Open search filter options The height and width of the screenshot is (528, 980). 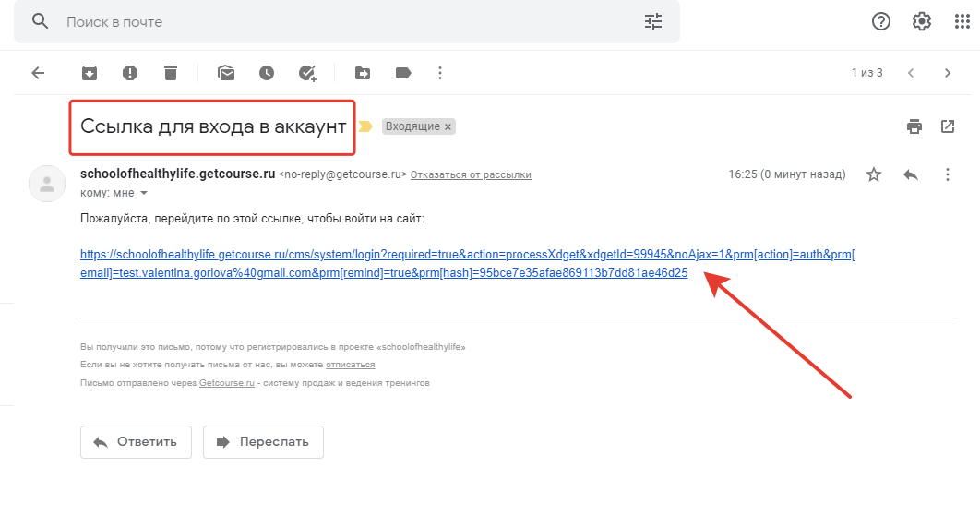653,22
